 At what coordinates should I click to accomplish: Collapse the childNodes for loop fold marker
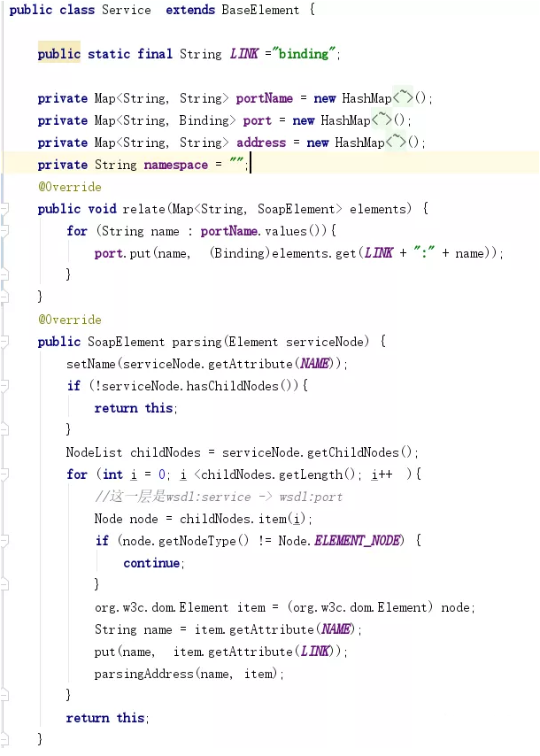4,474
